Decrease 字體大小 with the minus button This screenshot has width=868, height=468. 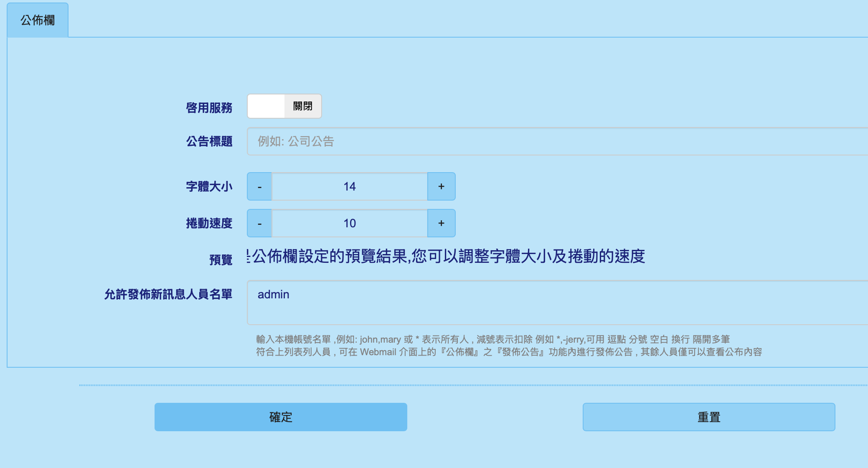[x=259, y=186]
